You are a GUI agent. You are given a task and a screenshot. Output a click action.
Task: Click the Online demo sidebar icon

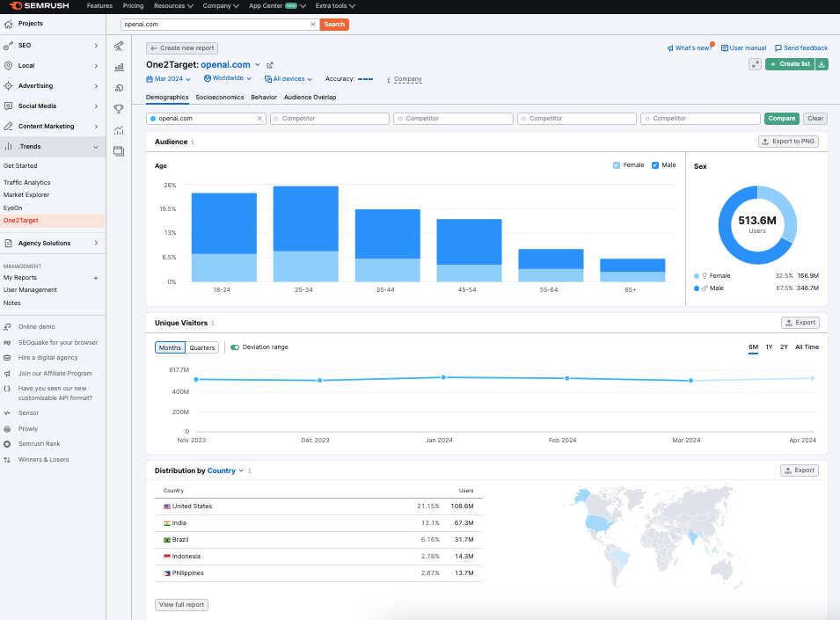click(x=7, y=326)
